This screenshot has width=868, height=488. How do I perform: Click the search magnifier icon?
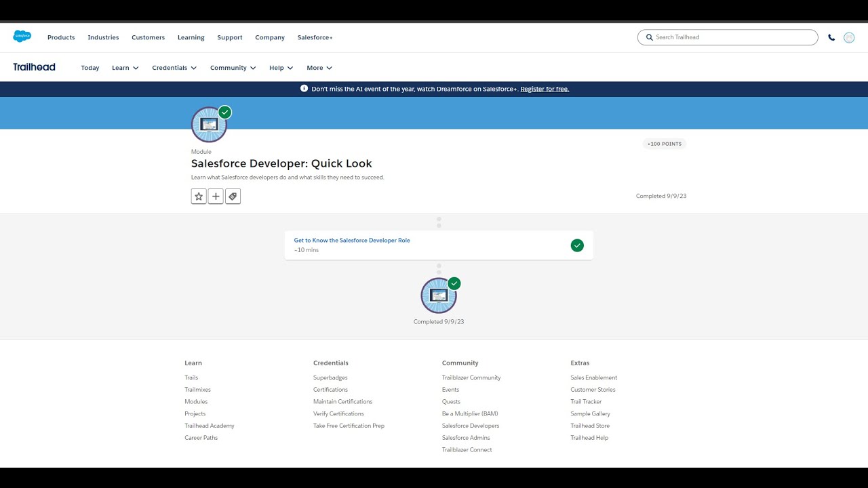(649, 37)
